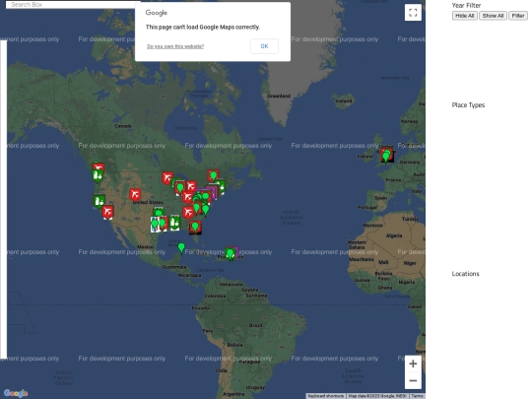Select green marker on Puerto Rico
The image size is (532, 399).
pos(231,253)
